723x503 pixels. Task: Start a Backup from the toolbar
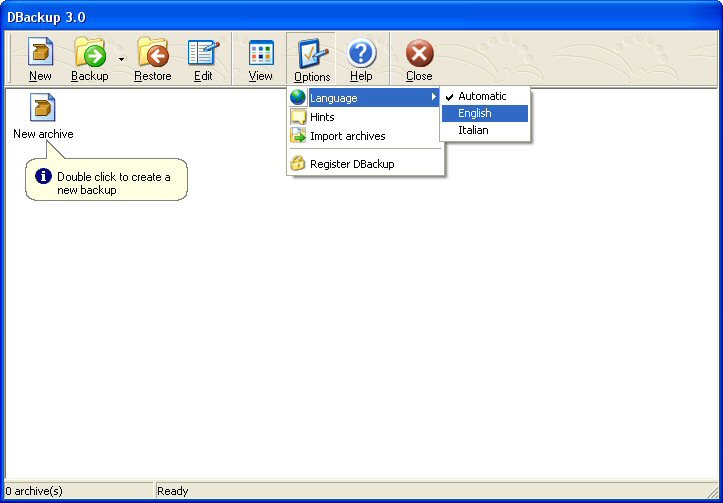(89, 59)
